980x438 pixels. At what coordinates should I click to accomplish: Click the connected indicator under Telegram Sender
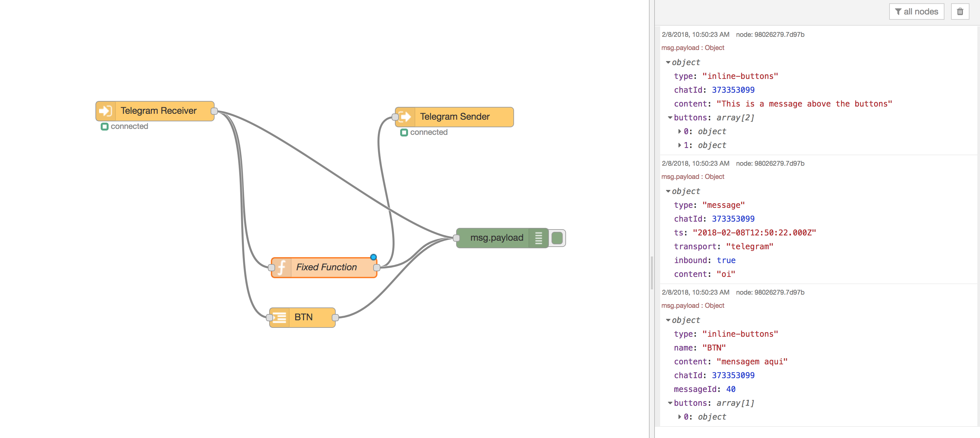tap(404, 132)
